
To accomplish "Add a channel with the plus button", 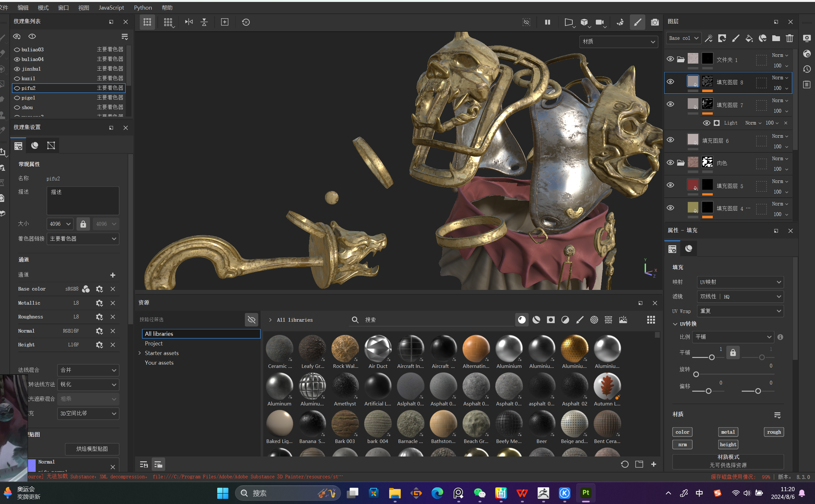I will tap(113, 275).
